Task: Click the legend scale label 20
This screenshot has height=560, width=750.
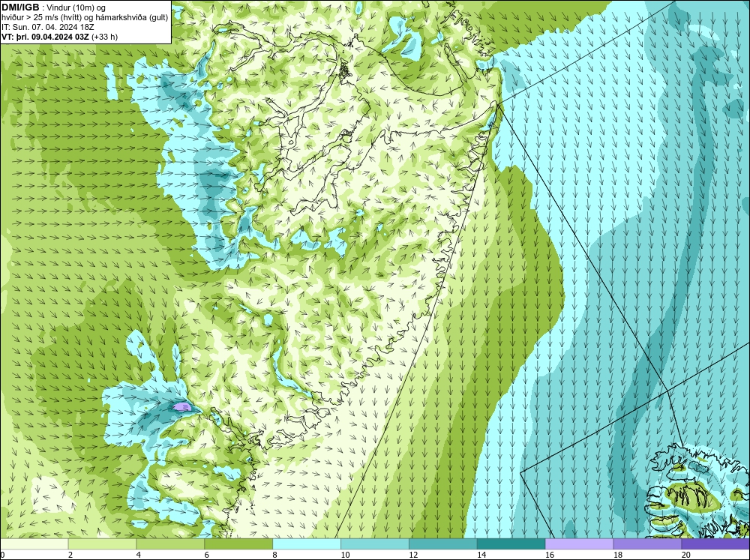Action: point(685,555)
